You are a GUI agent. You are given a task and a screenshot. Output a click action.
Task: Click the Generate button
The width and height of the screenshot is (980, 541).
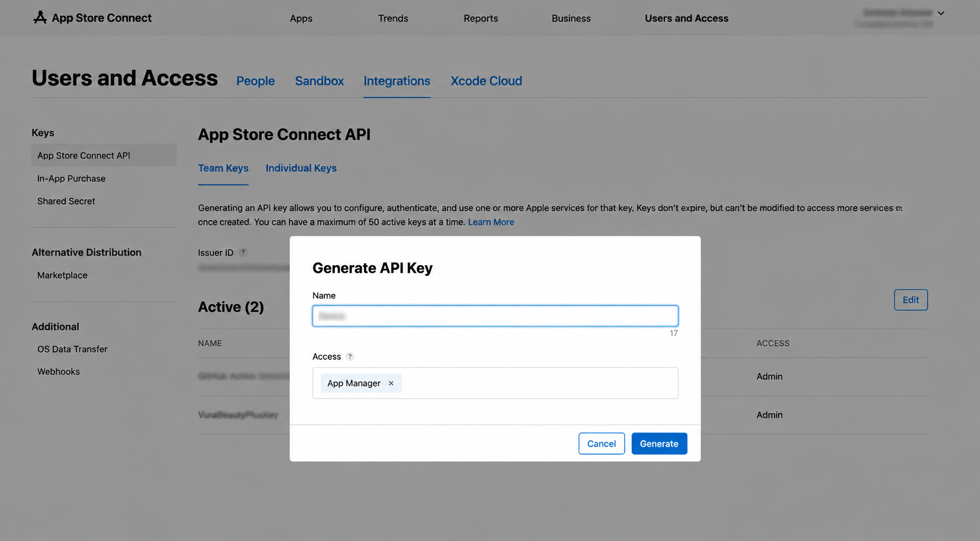click(x=659, y=443)
